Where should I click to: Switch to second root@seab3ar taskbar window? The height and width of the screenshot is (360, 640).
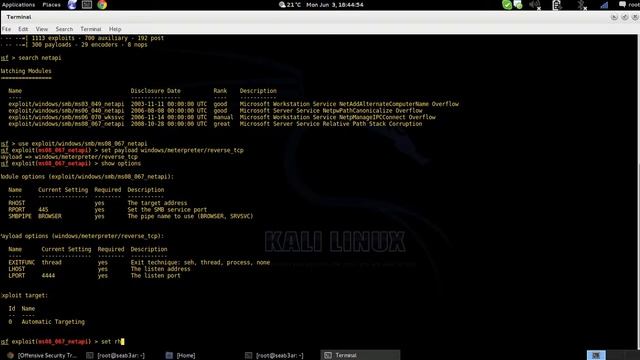coord(274,356)
